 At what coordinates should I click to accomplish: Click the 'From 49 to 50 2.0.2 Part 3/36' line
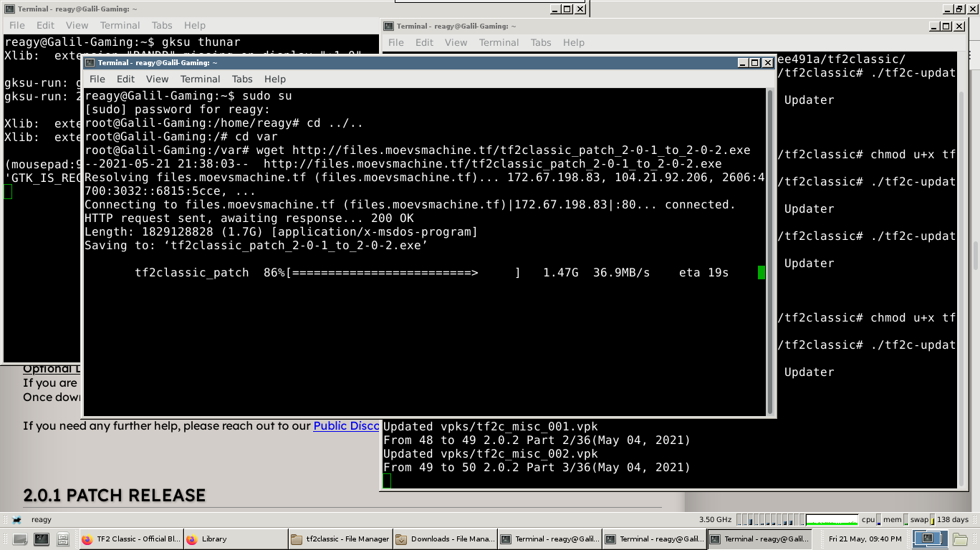(x=537, y=468)
